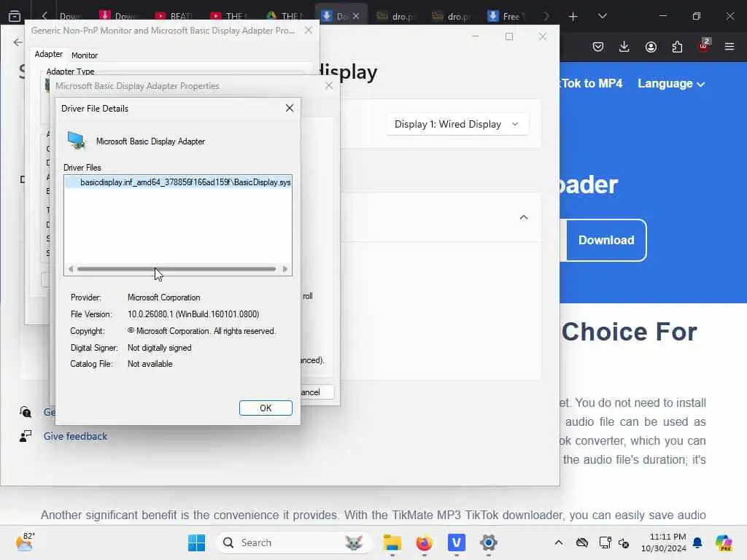Click the Get help icon in Settings
Viewport: 747px width, 560px height.
[x=26, y=412]
